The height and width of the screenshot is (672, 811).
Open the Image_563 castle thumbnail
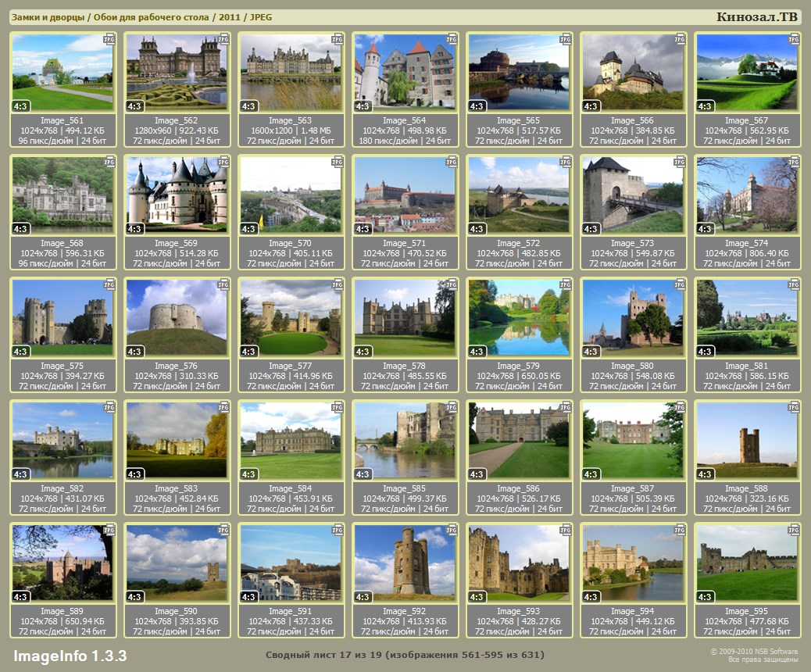[291, 72]
